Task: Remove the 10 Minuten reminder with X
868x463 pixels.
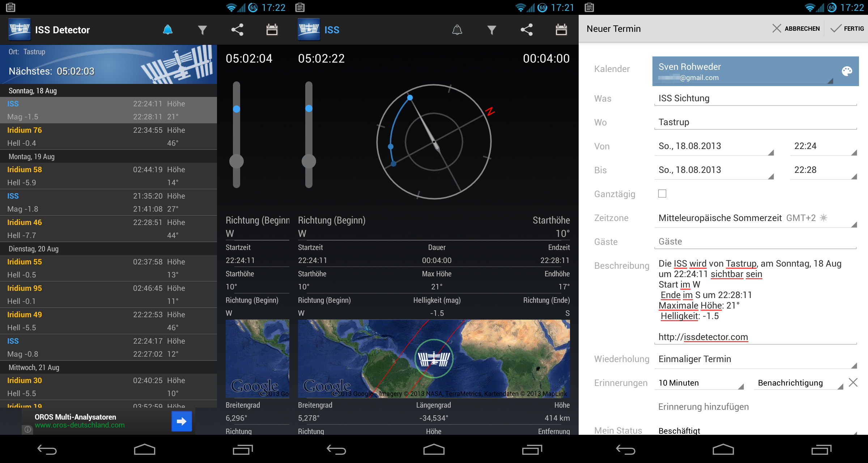Action: click(x=853, y=382)
